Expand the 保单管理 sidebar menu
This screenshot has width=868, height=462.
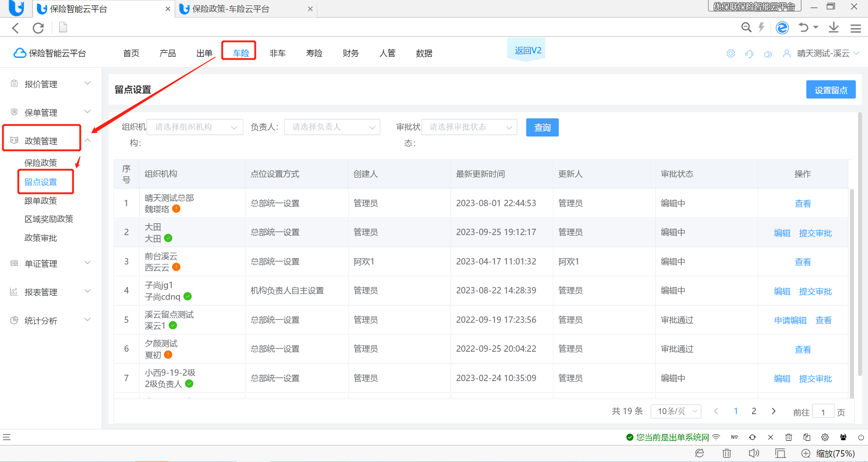[51, 112]
